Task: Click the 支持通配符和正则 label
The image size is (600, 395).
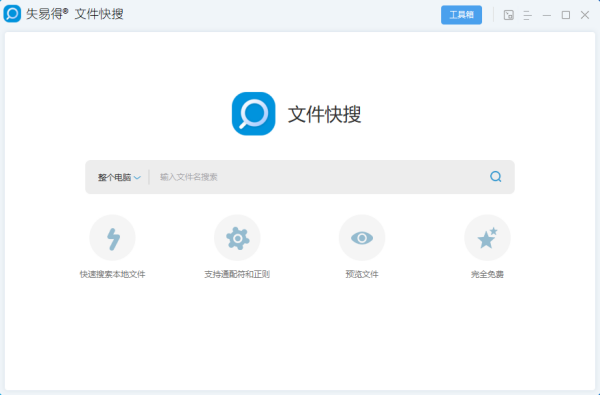Action: [237, 274]
